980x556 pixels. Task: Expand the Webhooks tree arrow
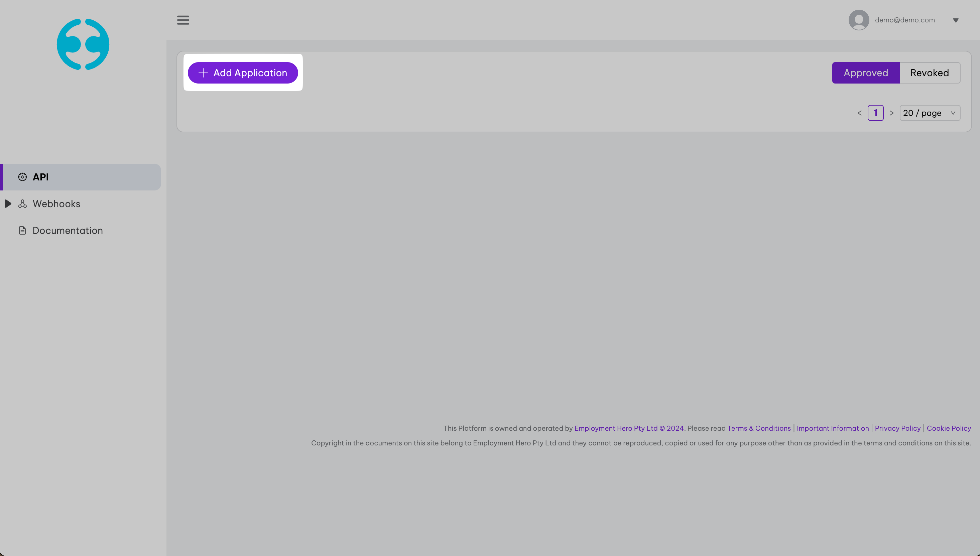tap(8, 204)
